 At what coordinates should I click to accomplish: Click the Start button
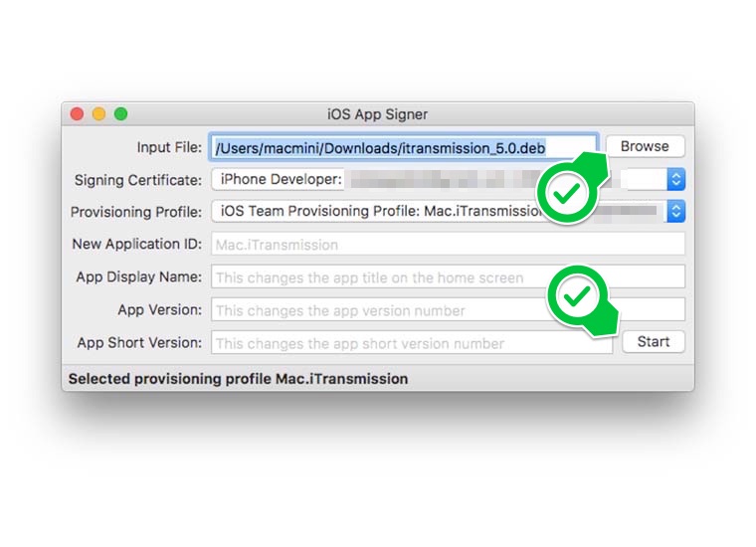(x=654, y=342)
